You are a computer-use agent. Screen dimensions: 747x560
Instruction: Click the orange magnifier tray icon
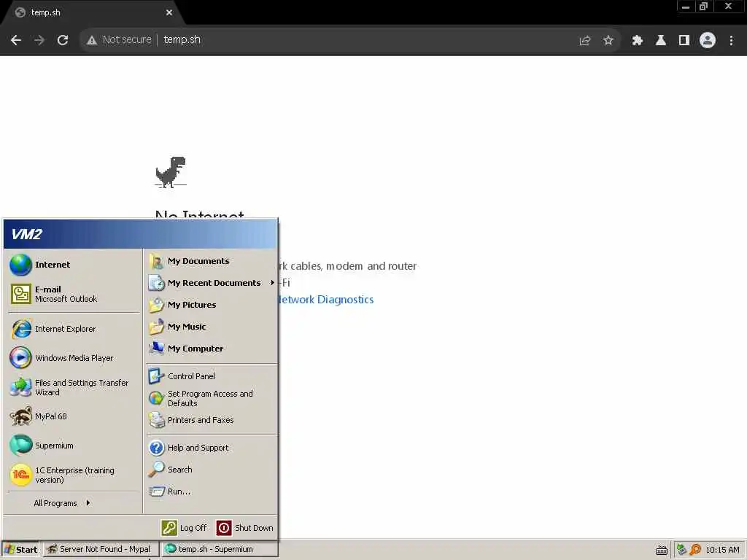click(x=695, y=550)
